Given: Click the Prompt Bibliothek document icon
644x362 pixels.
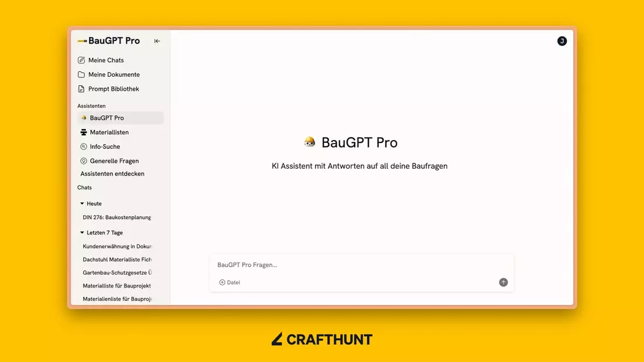Looking at the screenshot, I should 81,89.
